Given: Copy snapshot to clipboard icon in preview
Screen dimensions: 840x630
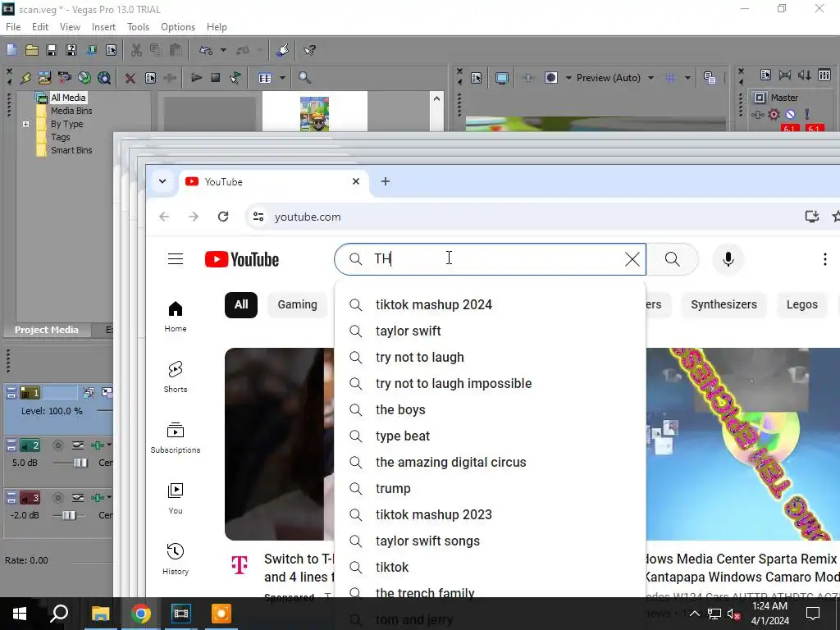Looking at the screenshot, I should 710,78.
